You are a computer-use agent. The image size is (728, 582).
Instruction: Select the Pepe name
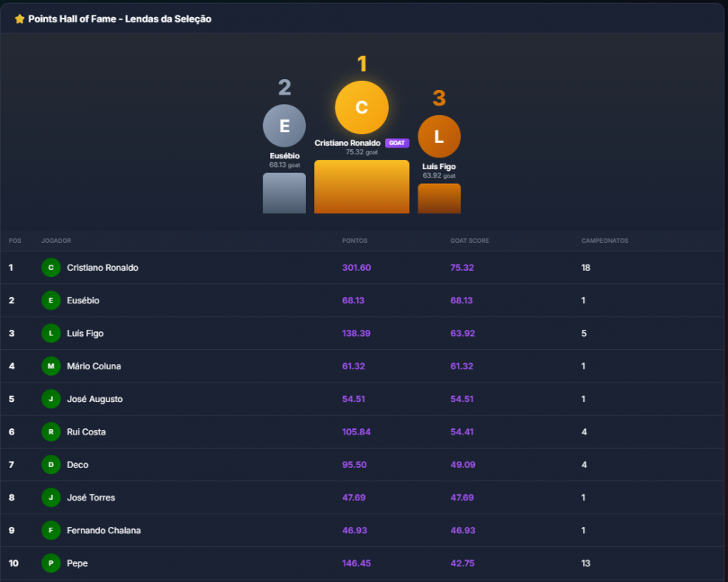[x=77, y=563]
